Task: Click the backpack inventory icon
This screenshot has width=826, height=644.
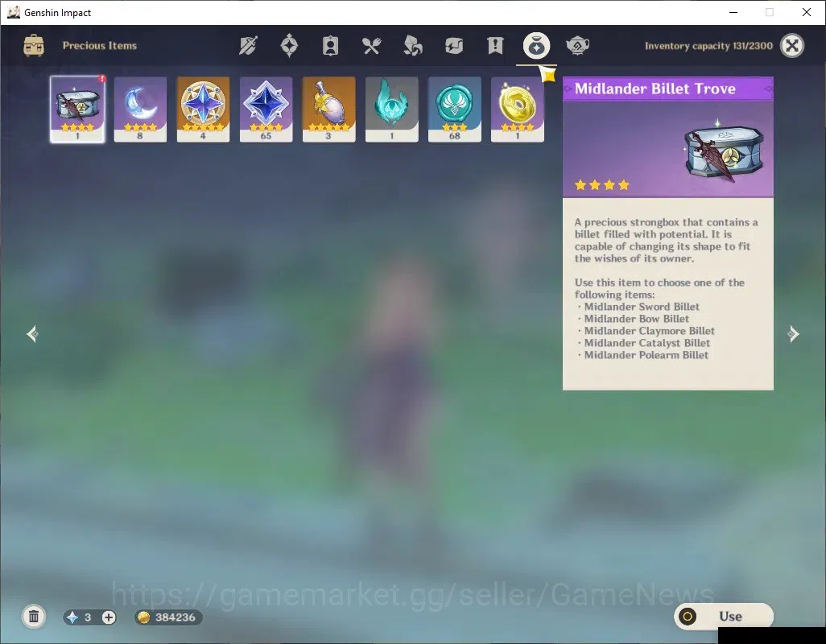Action: pyautogui.click(x=34, y=46)
